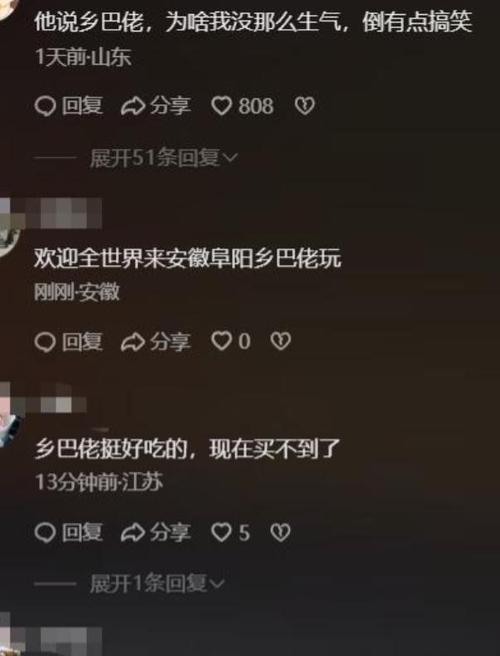Tap the comment text 乡巴佬挺好吃的，现在买不到了
Image resolution: width=500 pixels, height=656 pixels.
187,449
